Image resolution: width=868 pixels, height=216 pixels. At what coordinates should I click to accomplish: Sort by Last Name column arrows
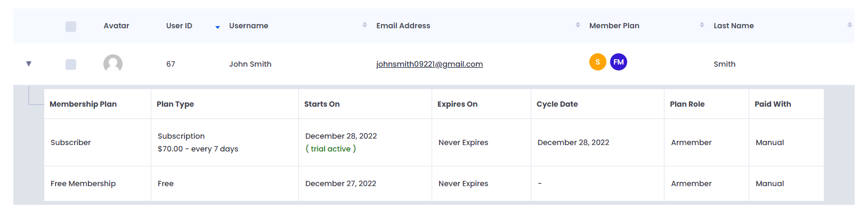[x=849, y=25]
